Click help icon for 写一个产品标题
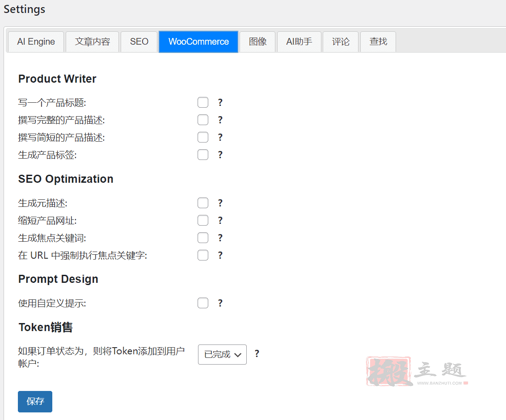Image resolution: width=506 pixels, height=420 pixels. (220, 103)
